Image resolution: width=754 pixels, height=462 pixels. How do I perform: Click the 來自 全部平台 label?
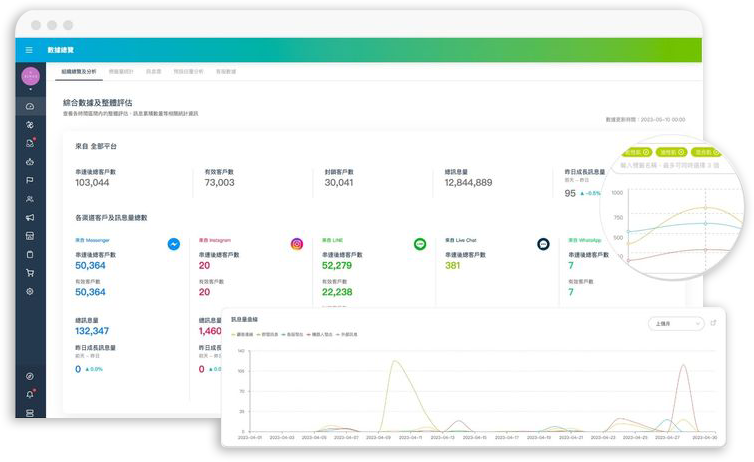point(96,146)
